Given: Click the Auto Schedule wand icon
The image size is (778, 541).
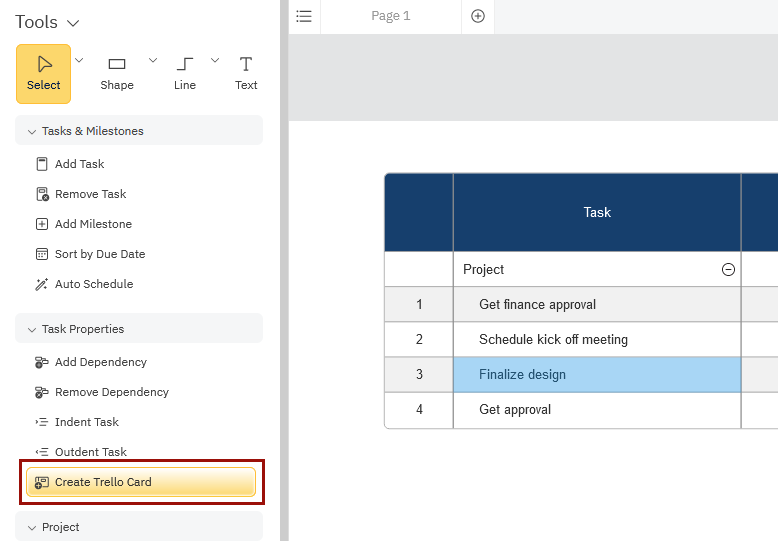Looking at the screenshot, I should (42, 284).
